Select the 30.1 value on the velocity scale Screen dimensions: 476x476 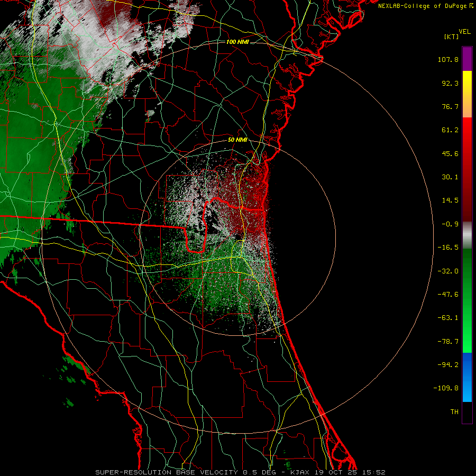(450, 177)
